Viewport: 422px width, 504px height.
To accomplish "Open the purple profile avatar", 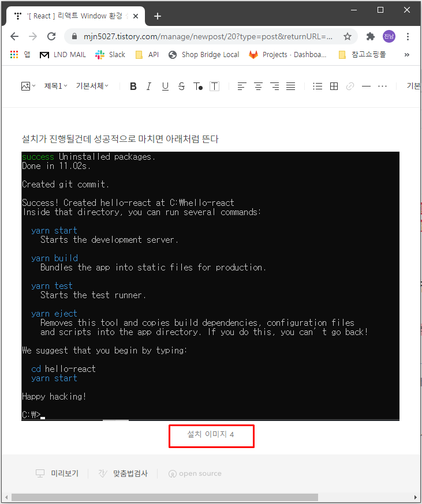I will coord(389,36).
